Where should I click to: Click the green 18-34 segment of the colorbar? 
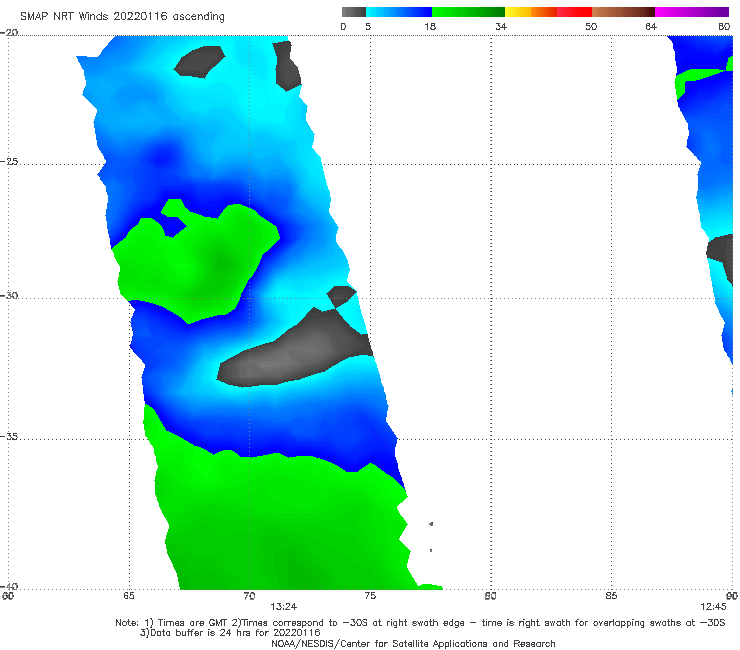[x=468, y=12]
